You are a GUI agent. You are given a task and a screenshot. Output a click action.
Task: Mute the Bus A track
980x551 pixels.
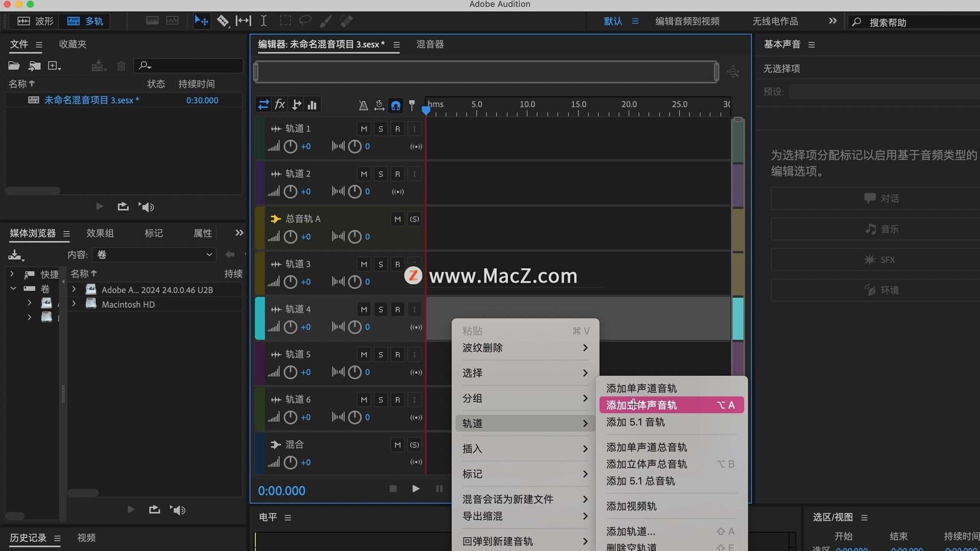click(x=398, y=219)
